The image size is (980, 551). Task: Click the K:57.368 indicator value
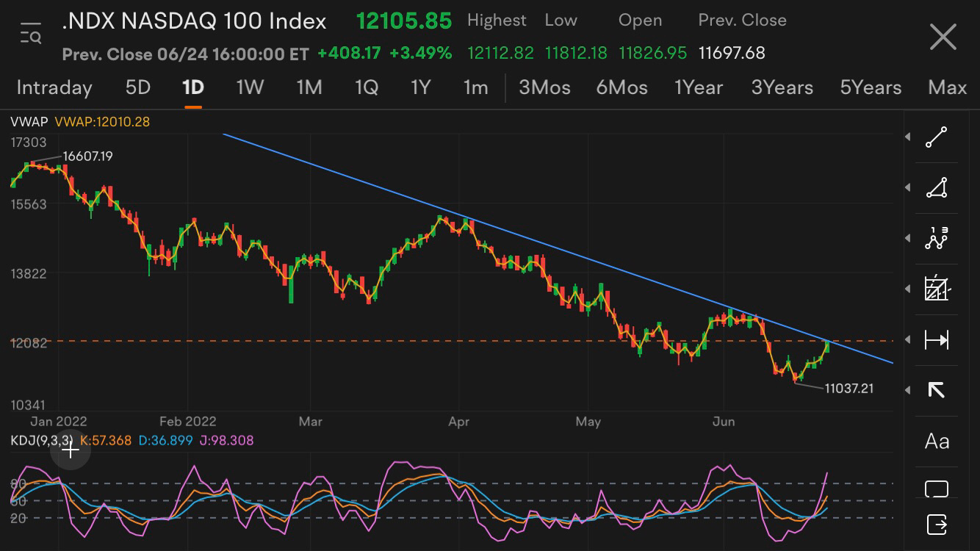[106, 440]
